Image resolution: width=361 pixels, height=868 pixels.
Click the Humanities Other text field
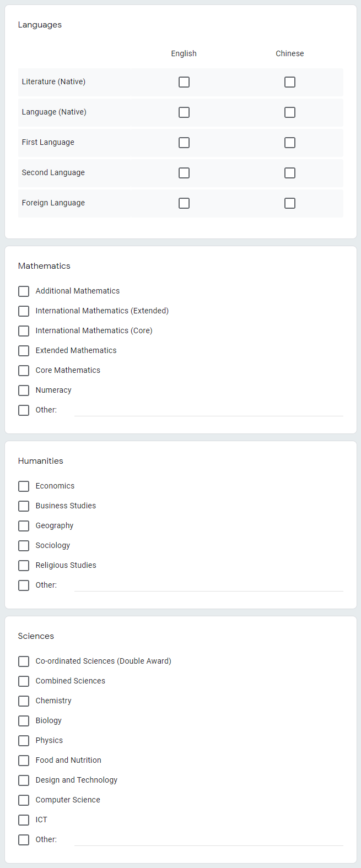(208, 585)
